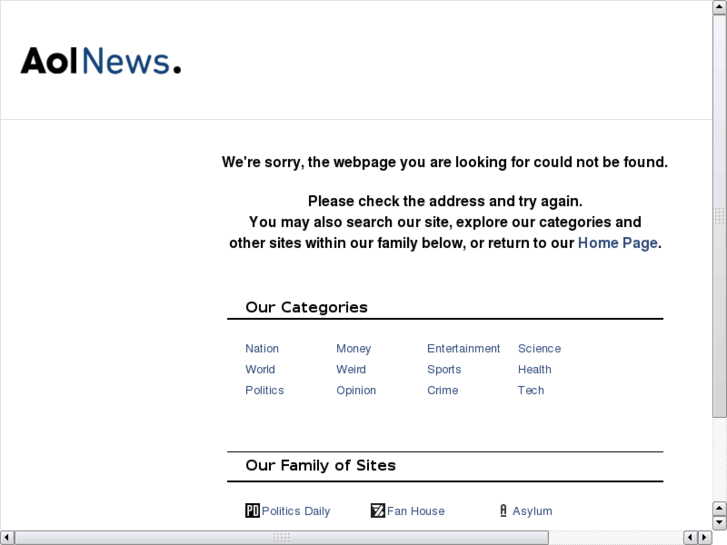Click the horizontal scrollbar thumb
The height and width of the screenshot is (545, 727).
pos(281,537)
